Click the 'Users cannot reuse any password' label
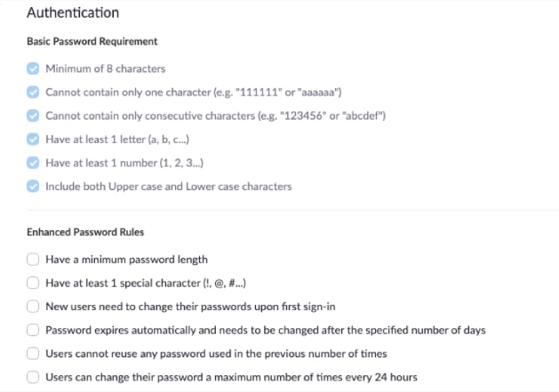This screenshot has height=392, width=559. coord(216,354)
